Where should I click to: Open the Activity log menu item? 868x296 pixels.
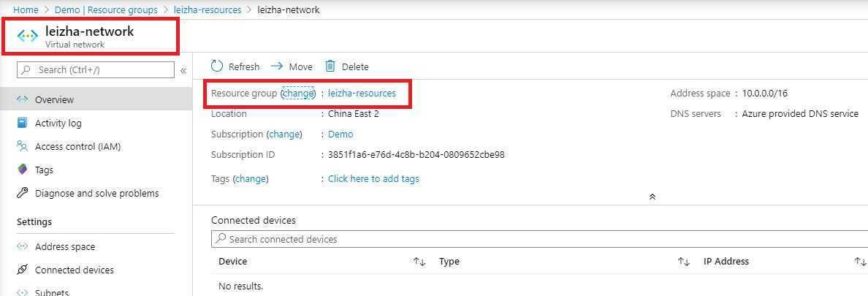(96, 123)
